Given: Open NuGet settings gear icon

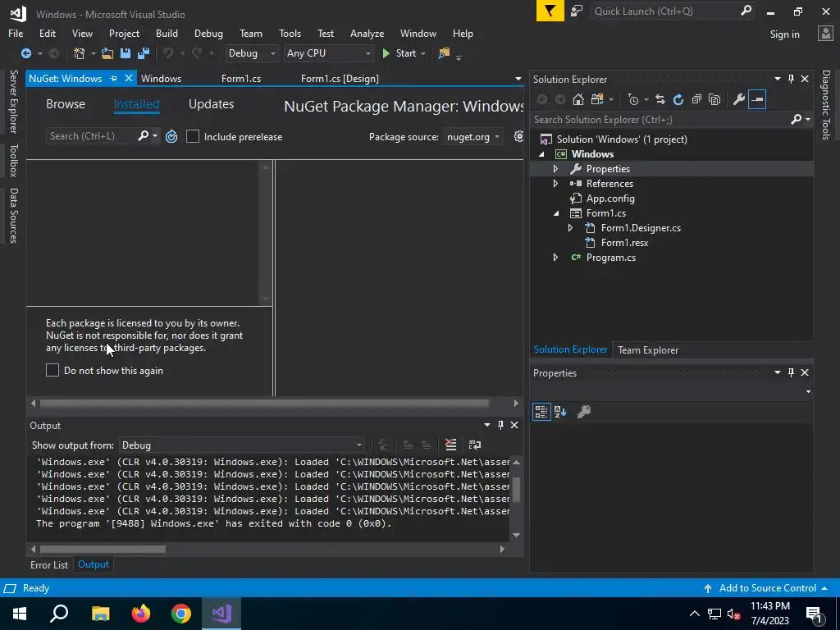Looking at the screenshot, I should [518, 136].
